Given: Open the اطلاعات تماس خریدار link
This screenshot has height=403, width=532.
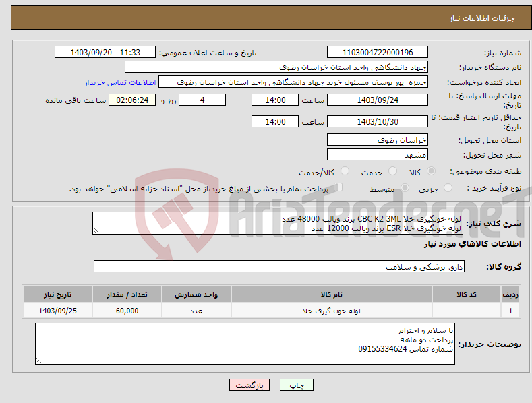Looking at the screenshot, I should 120,82.
